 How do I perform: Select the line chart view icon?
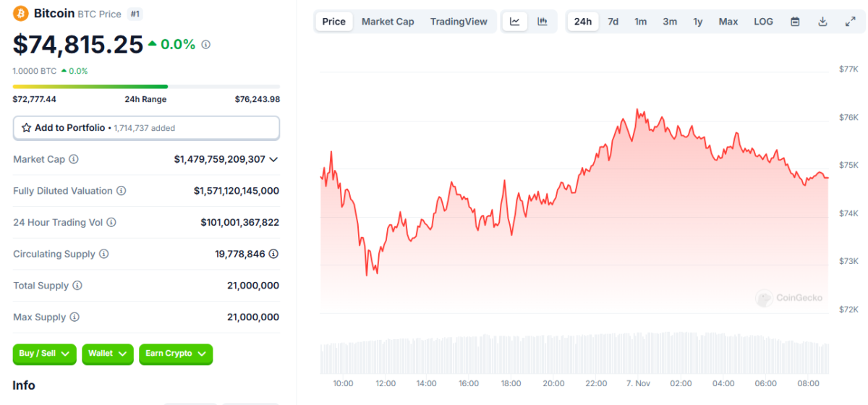pyautogui.click(x=515, y=22)
